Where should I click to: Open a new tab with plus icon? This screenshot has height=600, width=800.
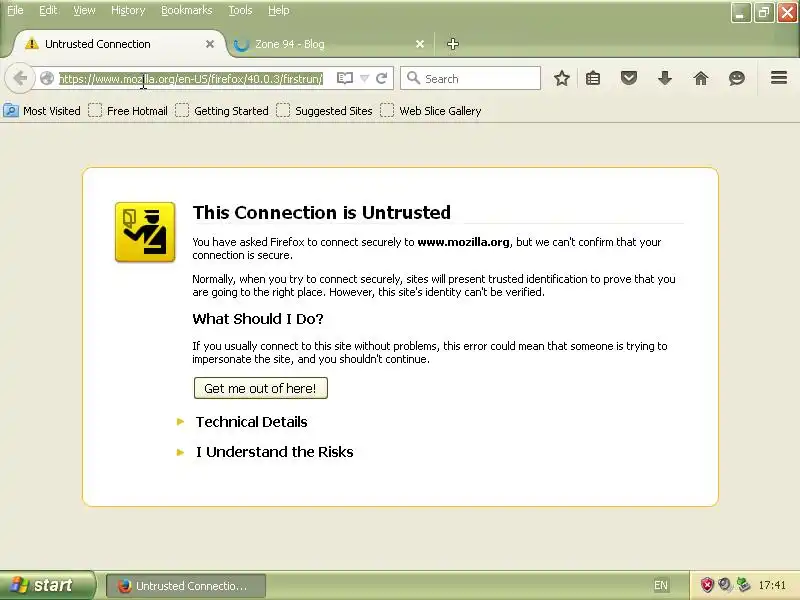pos(453,44)
